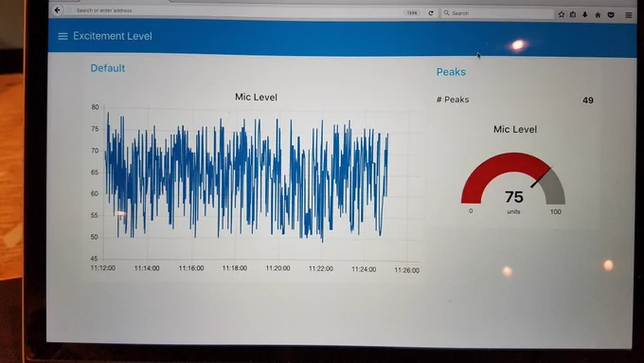Click the 11:22:00 time axis label

(x=321, y=269)
